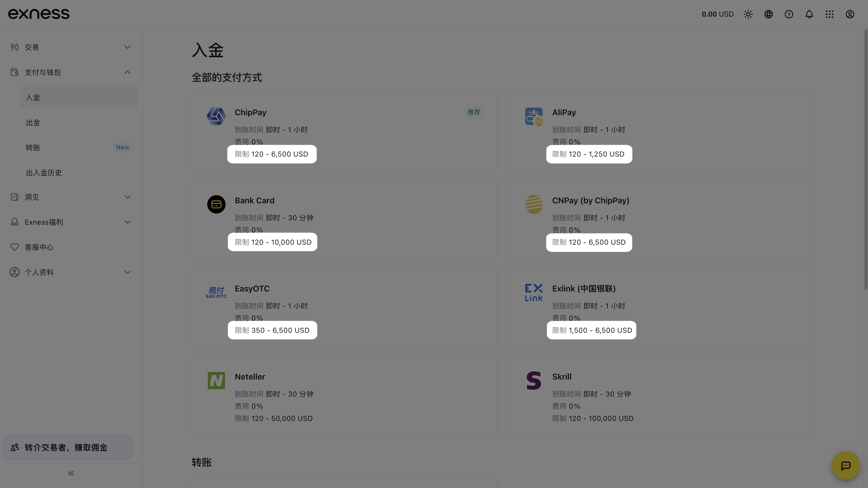This screenshot has width=868, height=488.
Task: Click AliPay limit 120 - 1,250 USD
Action: pyautogui.click(x=589, y=154)
